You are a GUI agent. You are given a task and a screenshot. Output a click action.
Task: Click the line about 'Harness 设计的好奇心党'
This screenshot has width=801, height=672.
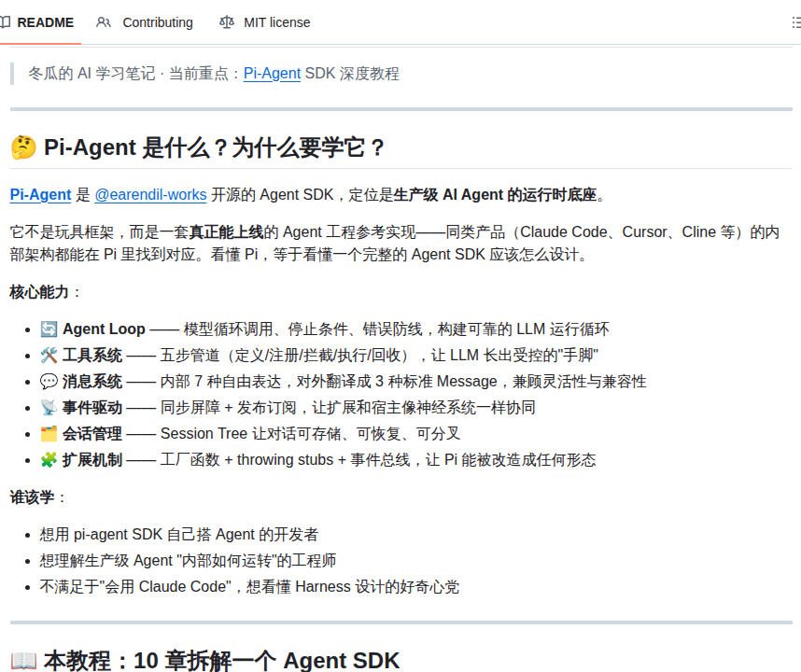(249, 587)
